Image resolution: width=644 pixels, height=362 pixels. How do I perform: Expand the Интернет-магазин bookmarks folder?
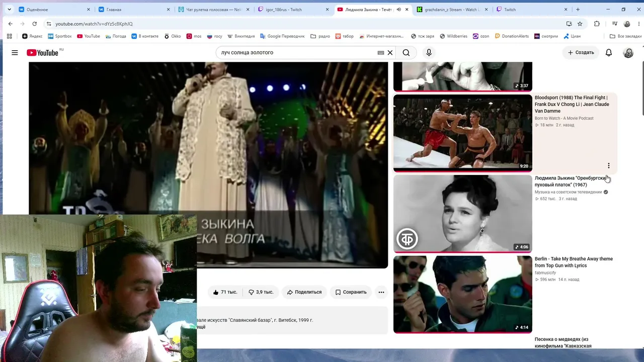[381, 36]
